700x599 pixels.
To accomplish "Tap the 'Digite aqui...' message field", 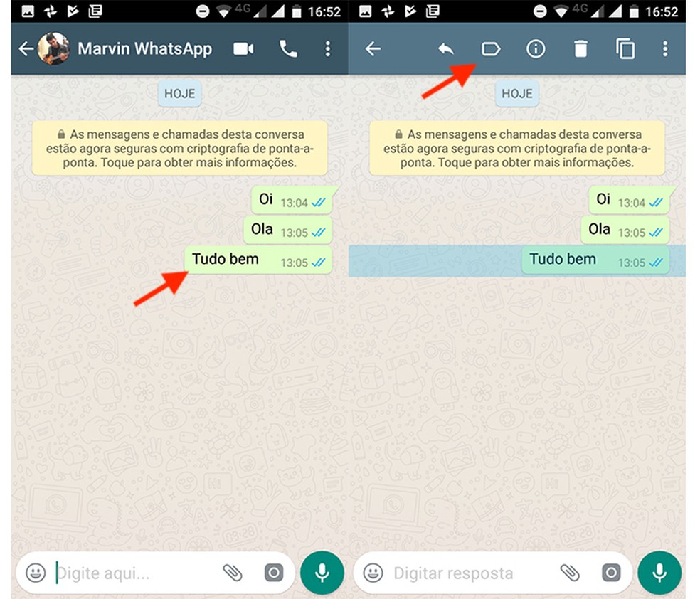I will tap(135, 573).
